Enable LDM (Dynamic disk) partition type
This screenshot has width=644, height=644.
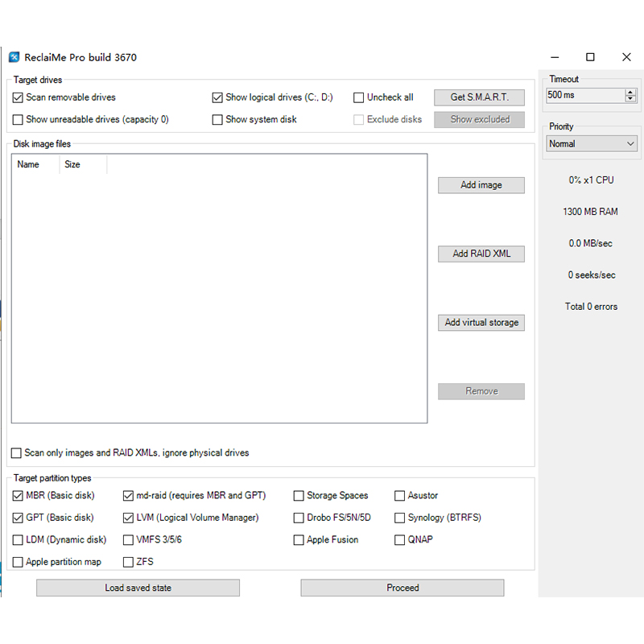pos(18,539)
